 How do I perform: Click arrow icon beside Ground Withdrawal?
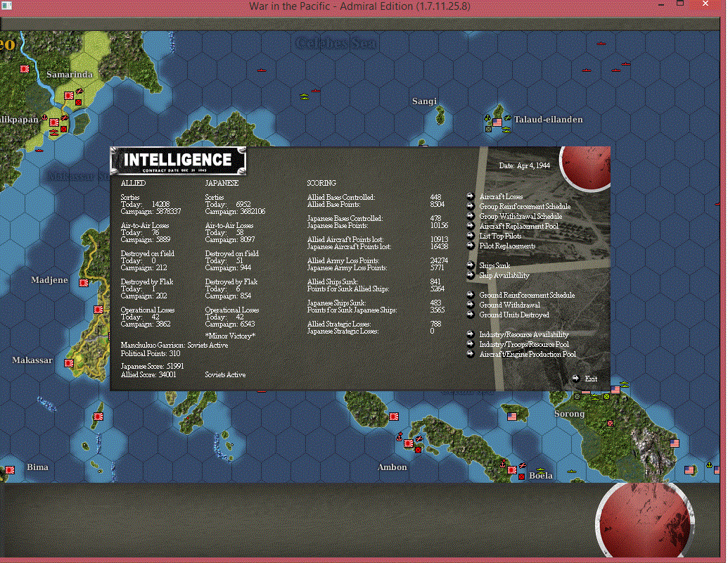coord(471,304)
